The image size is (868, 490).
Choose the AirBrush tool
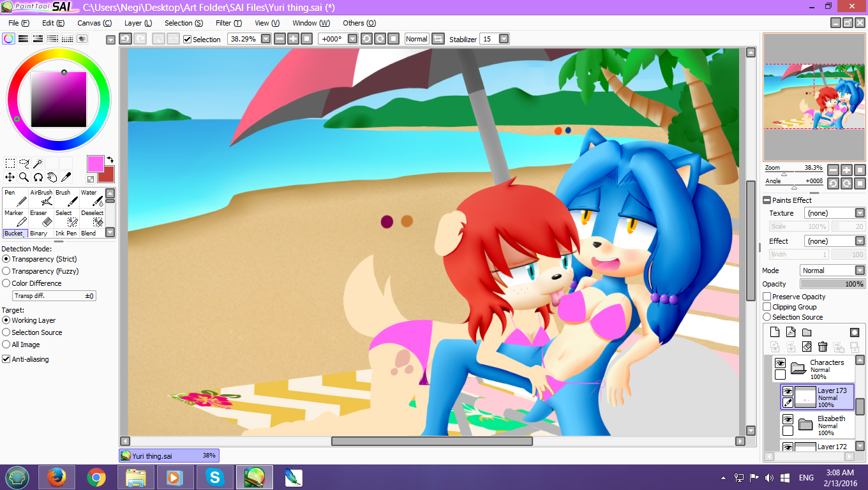(x=41, y=198)
